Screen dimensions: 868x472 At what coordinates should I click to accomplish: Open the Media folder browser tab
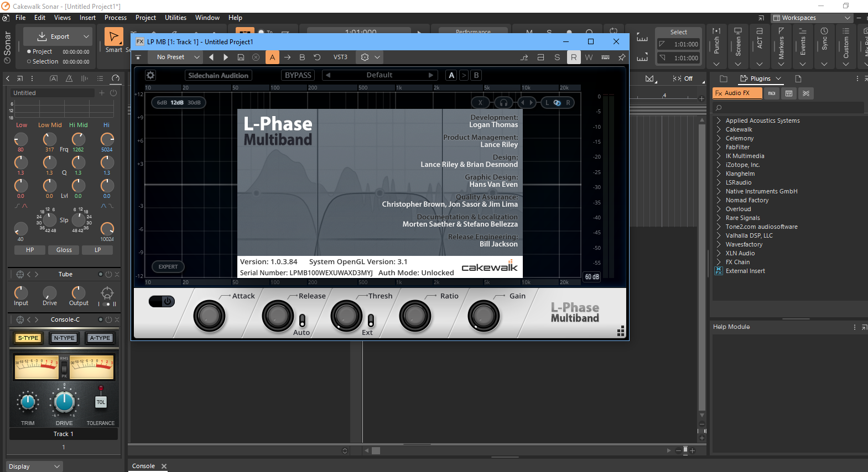[x=724, y=78]
